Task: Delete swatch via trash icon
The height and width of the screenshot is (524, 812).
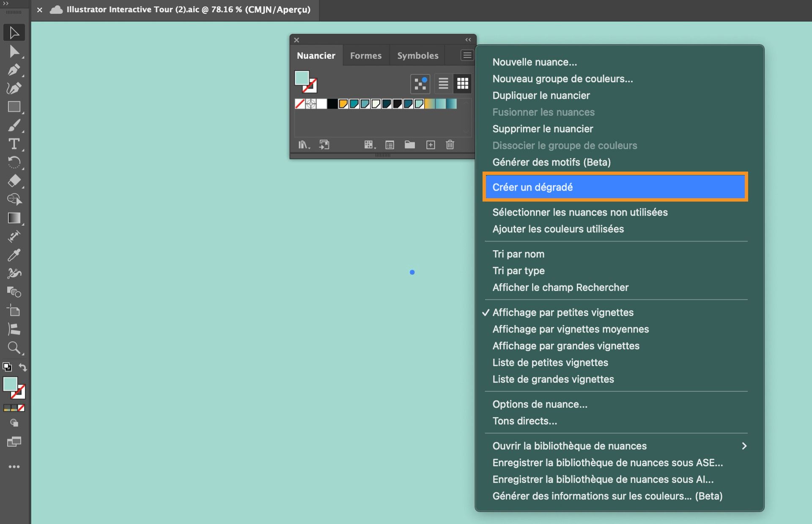Action: pyautogui.click(x=450, y=145)
